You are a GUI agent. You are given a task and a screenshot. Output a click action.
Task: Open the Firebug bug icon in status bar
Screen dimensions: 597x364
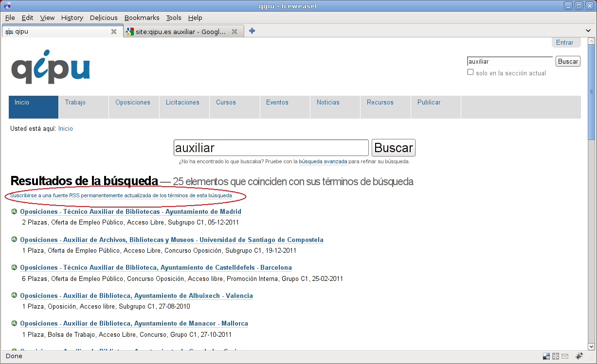point(579,356)
